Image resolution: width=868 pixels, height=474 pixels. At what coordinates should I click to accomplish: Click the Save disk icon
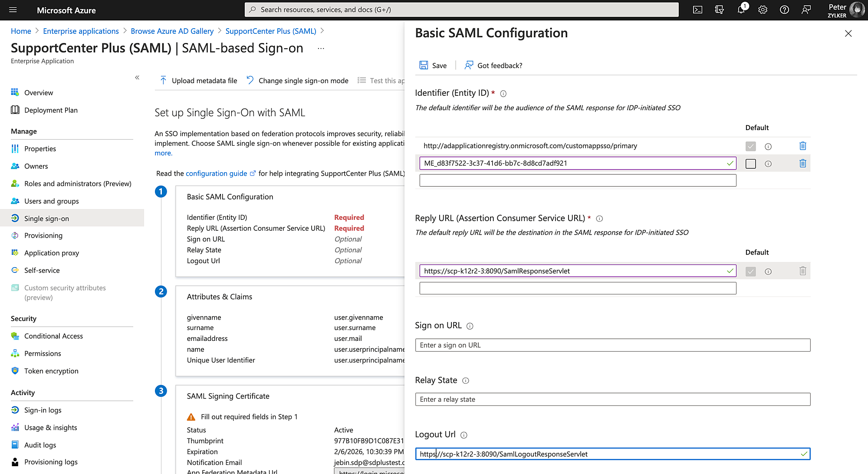[424, 65]
